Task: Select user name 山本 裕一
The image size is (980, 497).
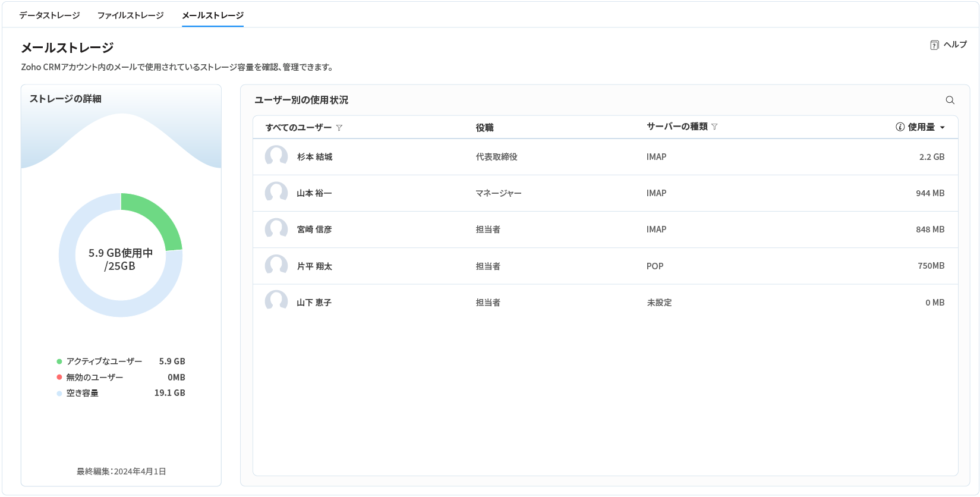Action: [x=314, y=193]
